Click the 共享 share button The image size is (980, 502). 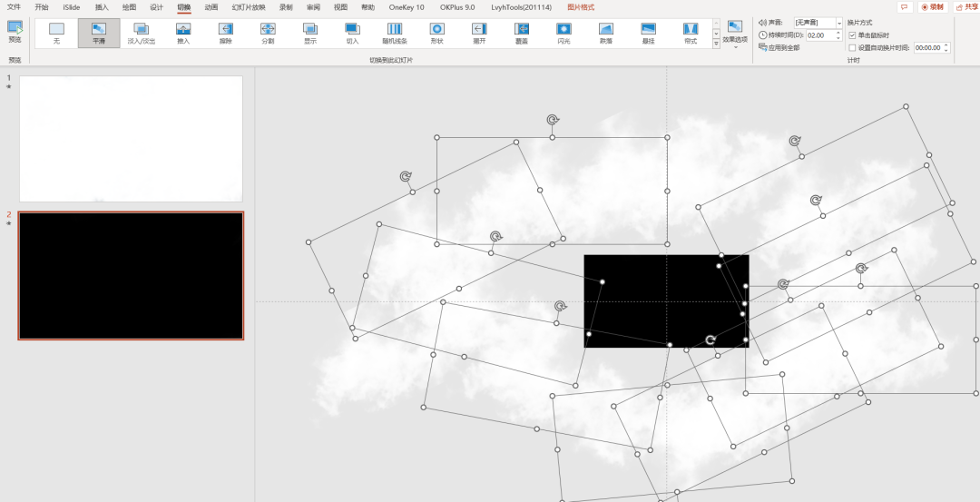[966, 7]
